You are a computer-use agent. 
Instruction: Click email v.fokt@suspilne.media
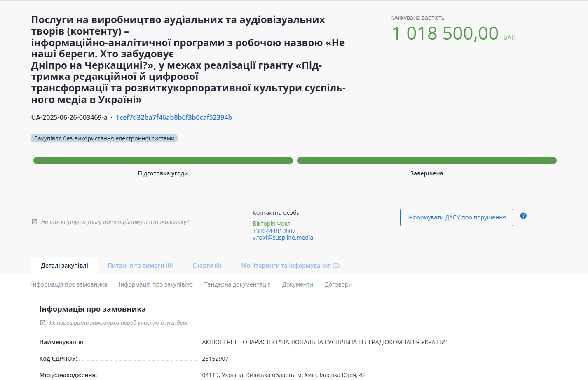(x=283, y=238)
